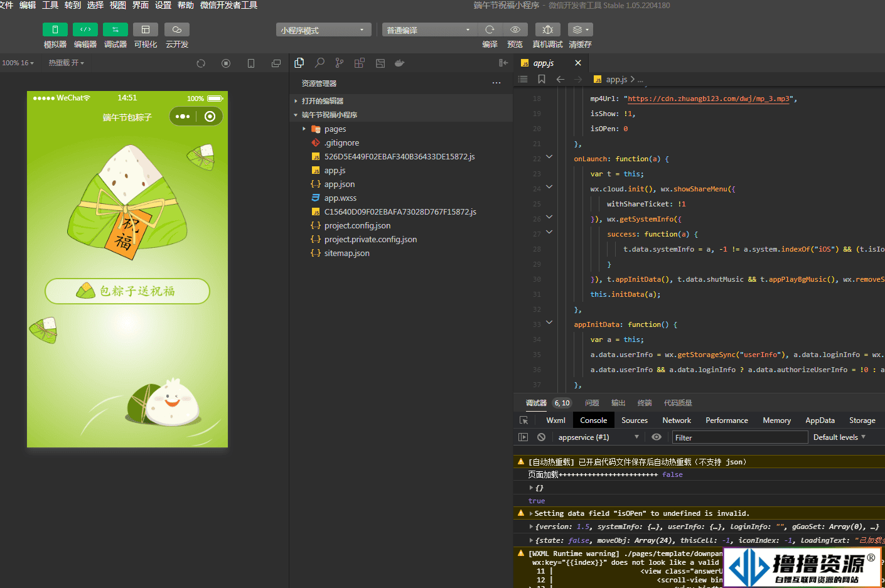This screenshot has height=588, width=885.
Task: Click the Preview eye icon
Action: 515,29
